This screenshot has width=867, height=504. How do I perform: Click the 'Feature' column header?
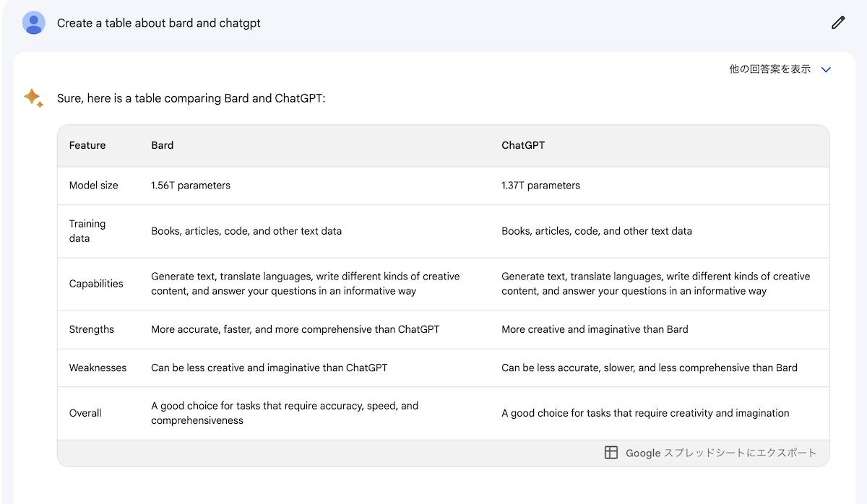coord(87,145)
